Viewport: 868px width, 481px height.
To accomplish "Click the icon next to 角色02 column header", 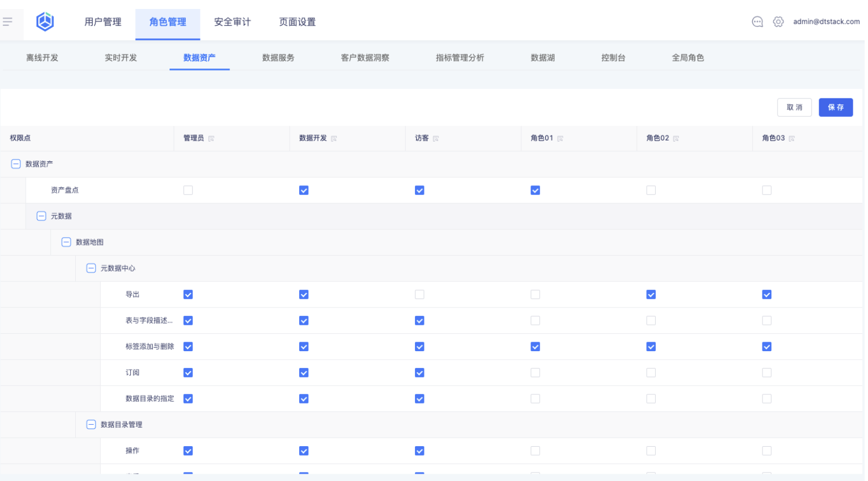I will pyautogui.click(x=676, y=139).
